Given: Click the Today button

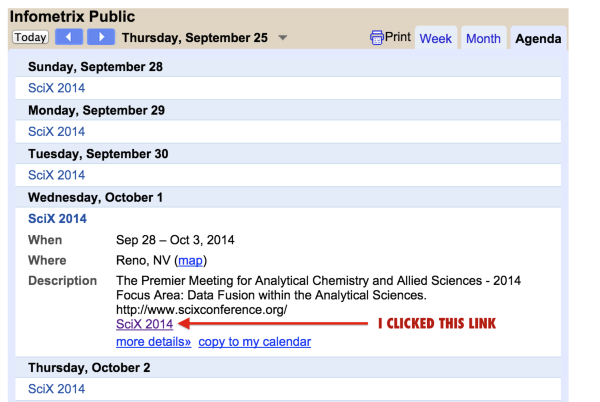Looking at the screenshot, I should [30, 37].
